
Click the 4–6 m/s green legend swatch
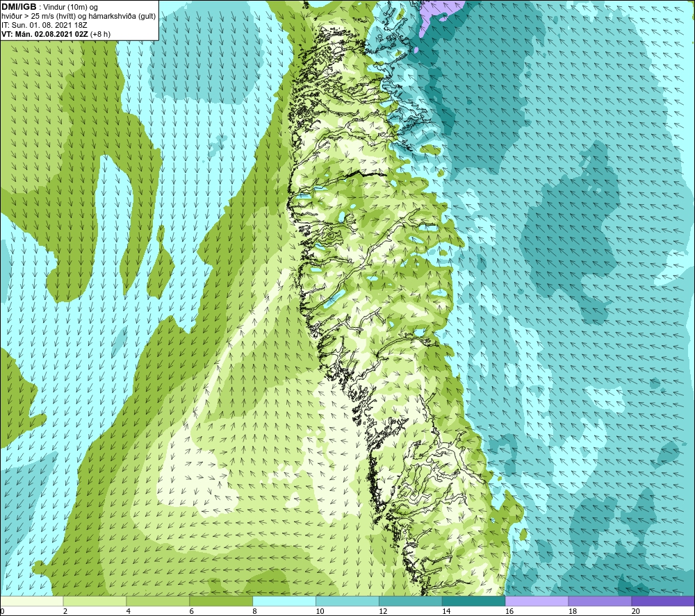[x=158, y=601]
